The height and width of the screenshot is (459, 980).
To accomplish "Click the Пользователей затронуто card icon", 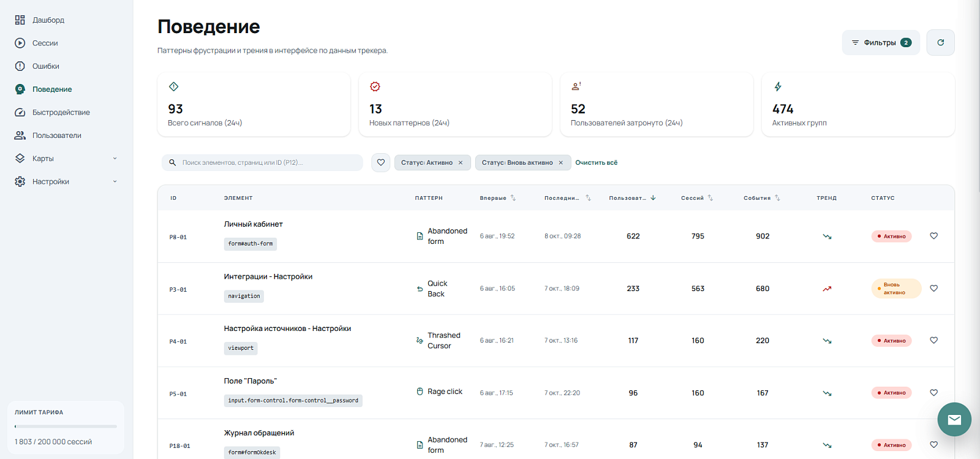I will pyautogui.click(x=576, y=87).
